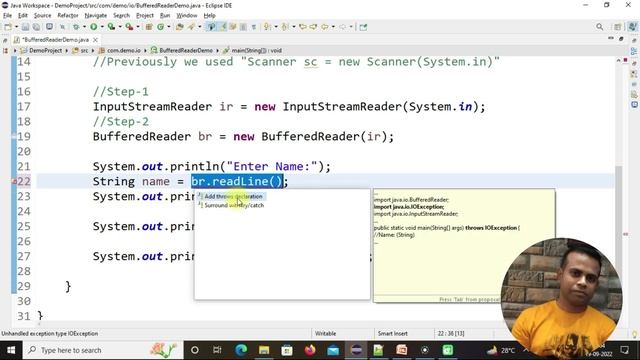Open the Refactor menu

point(68,16)
